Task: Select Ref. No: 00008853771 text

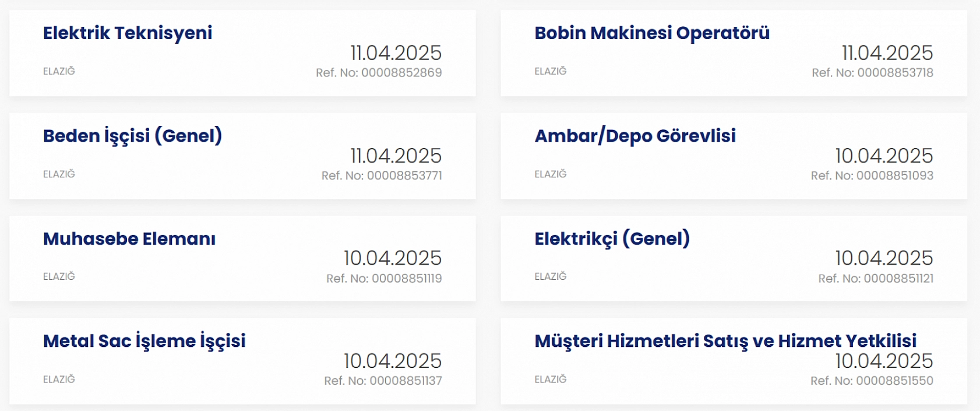Action: [382, 175]
